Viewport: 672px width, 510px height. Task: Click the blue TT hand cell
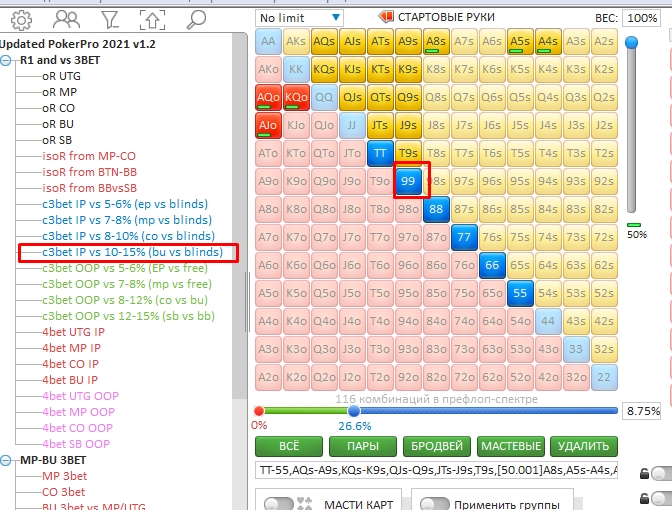pos(380,153)
